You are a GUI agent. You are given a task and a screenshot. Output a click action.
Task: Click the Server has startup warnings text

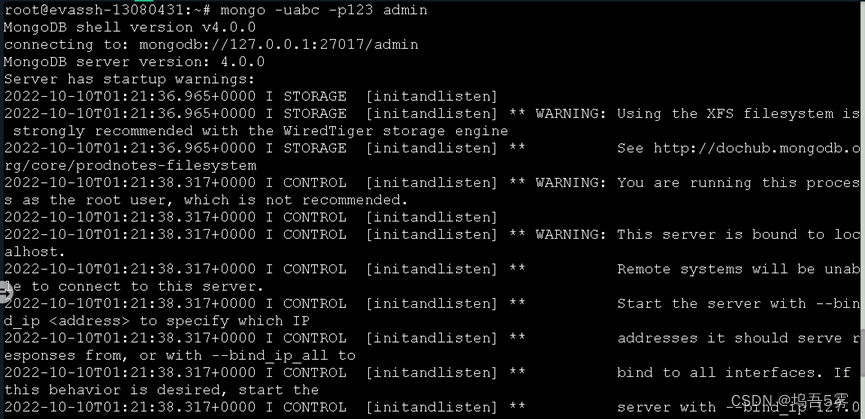click(x=130, y=79)
